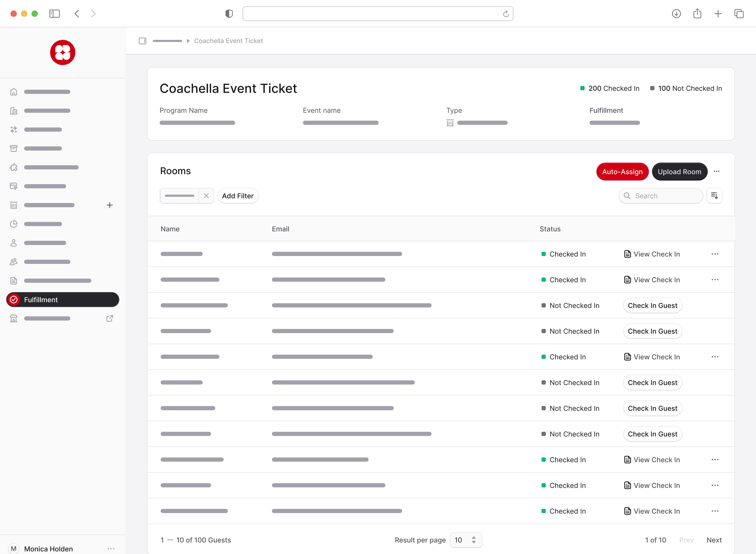
Task: Click the external link icon in sidebar
Action: (x=109, y=319)
